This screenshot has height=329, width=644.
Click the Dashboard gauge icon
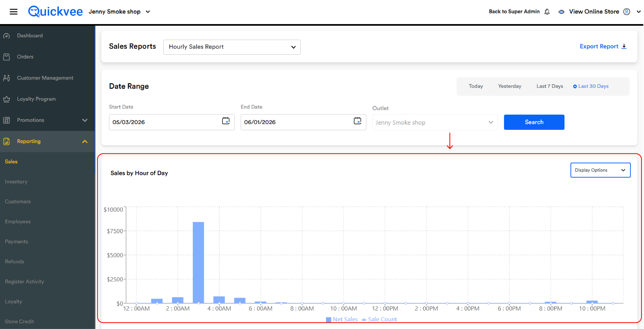click(7, 36)
